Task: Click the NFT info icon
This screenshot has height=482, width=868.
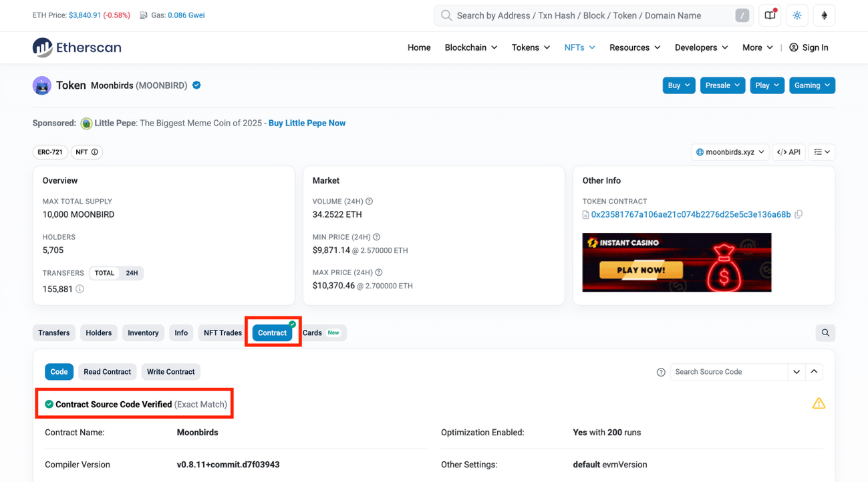Action: coord(95,152)
